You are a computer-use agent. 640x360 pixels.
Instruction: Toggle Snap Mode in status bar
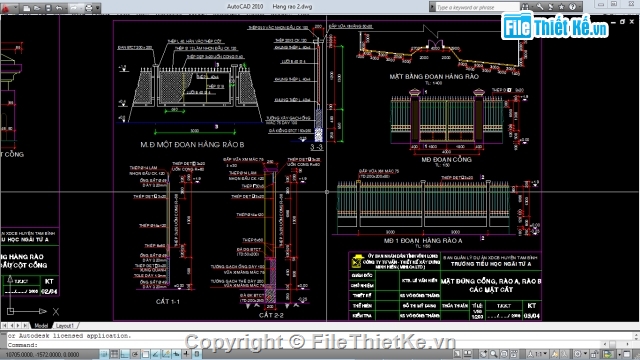point(104,354)
